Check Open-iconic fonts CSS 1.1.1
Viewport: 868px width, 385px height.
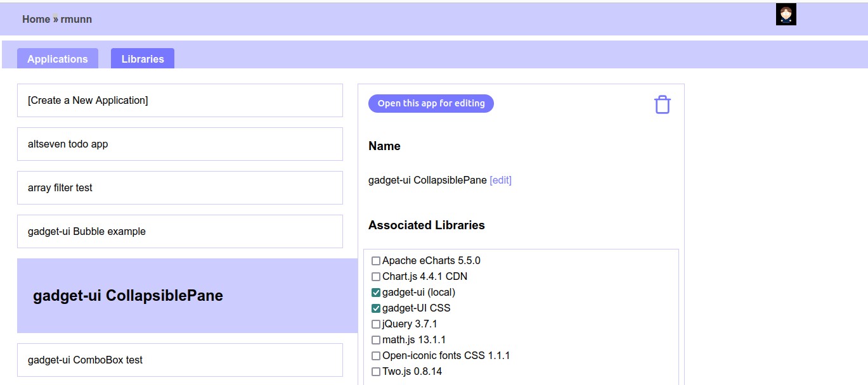[x=376, y=356]
